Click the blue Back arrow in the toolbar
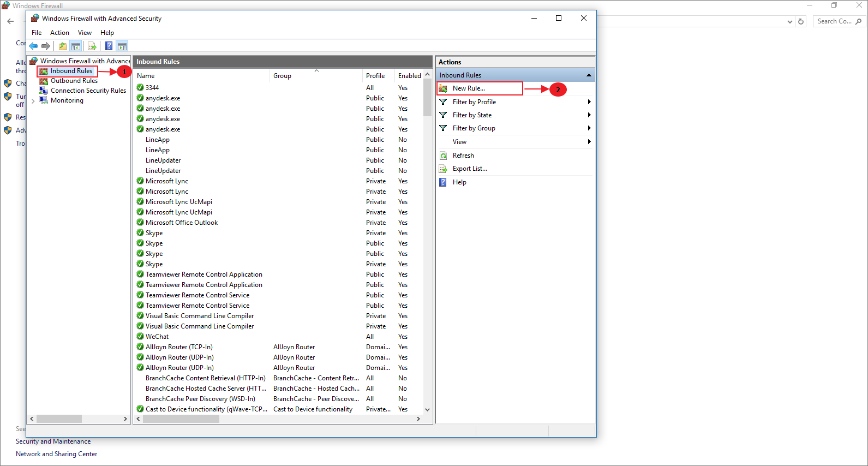This screenshot has width=868, height=466. pos(33,46)
